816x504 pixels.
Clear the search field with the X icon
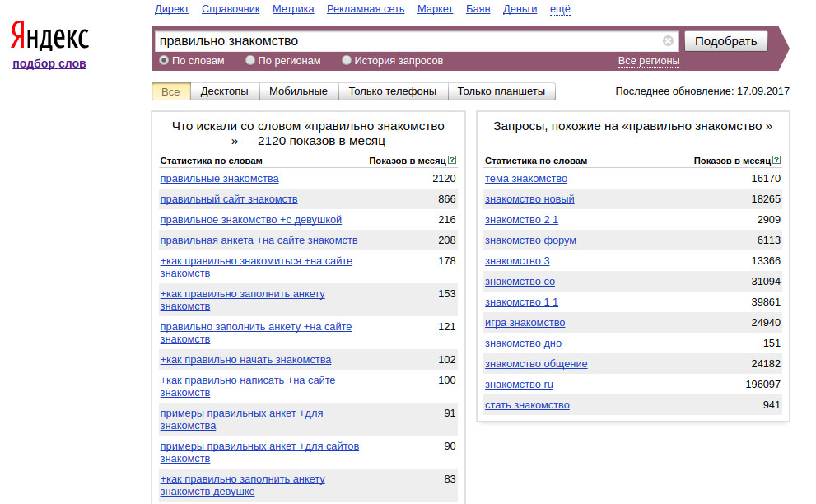tap(669, 40)
